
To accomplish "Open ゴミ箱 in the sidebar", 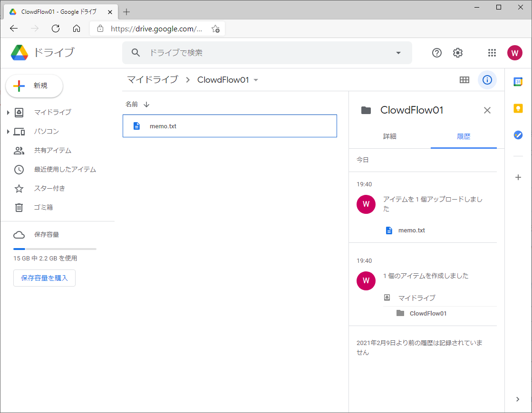I will coord(43,207).
